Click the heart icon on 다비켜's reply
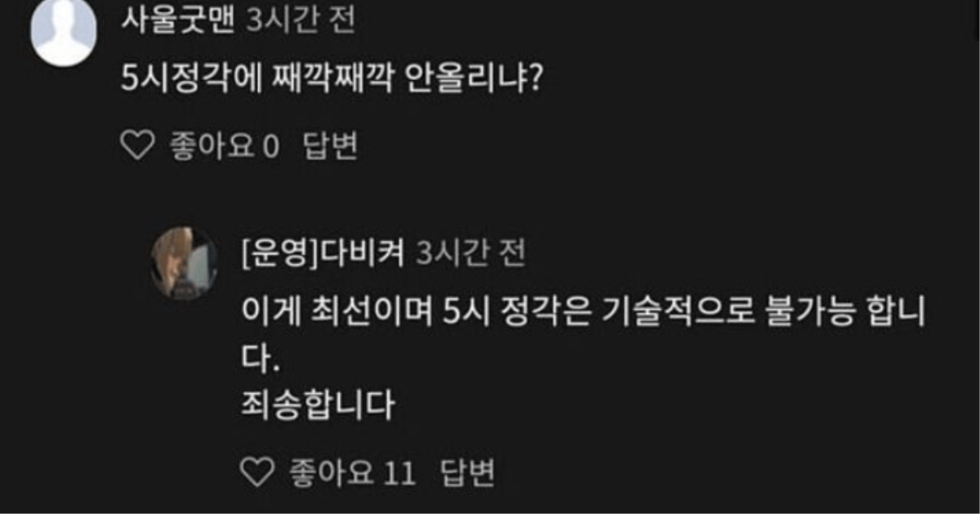 [x=258, y=472]
